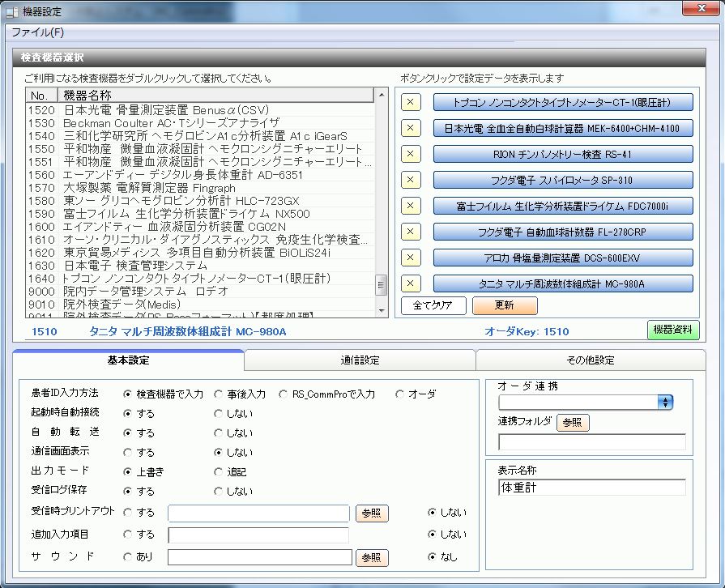Screen dimensions: 725x588
Task: Remove タニタ MC-980A using its X button
Action: point(411,283)
